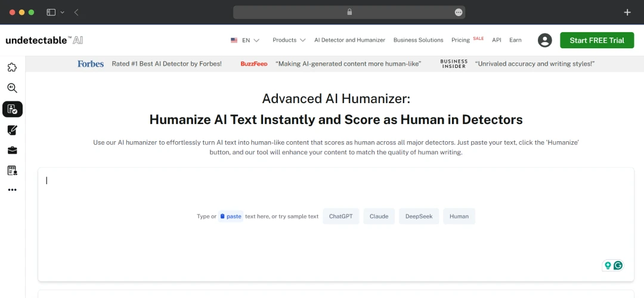Open the AI detector magnifier sidebar icon
The image size is (644, 298).
[13, 88]
